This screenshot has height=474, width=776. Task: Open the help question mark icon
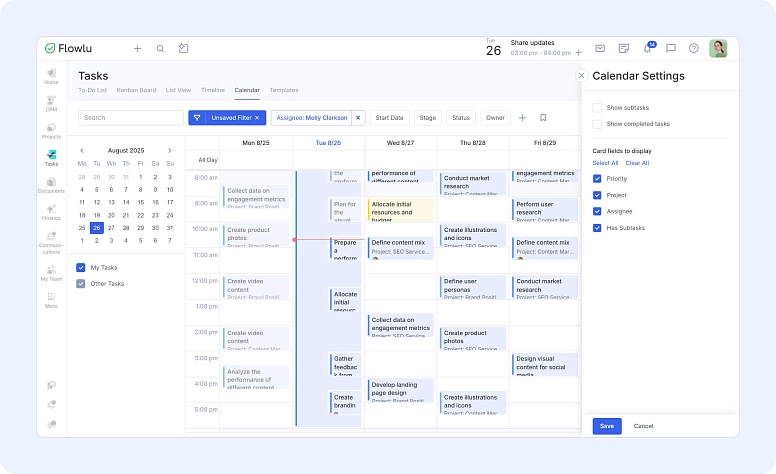[x=694, y=48]
